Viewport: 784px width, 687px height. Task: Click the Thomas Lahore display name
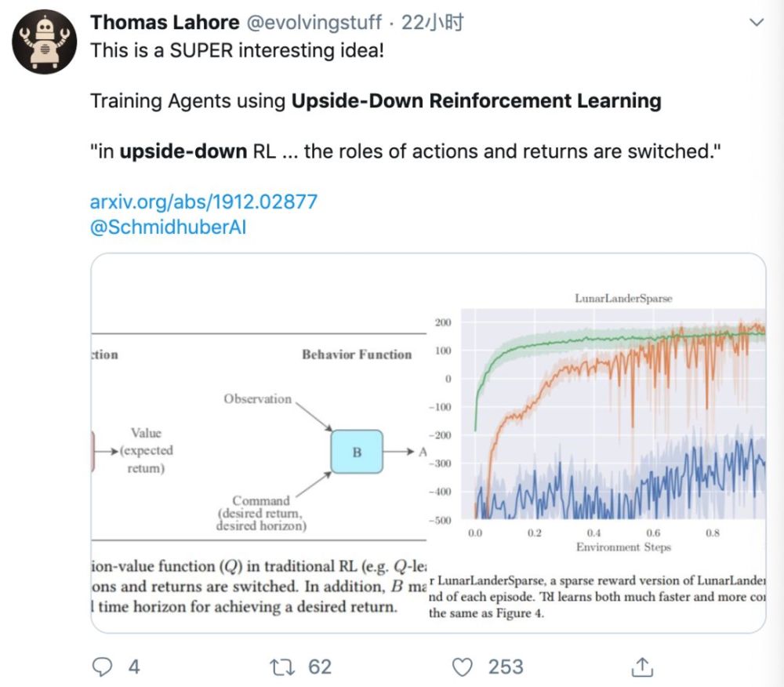165,22
